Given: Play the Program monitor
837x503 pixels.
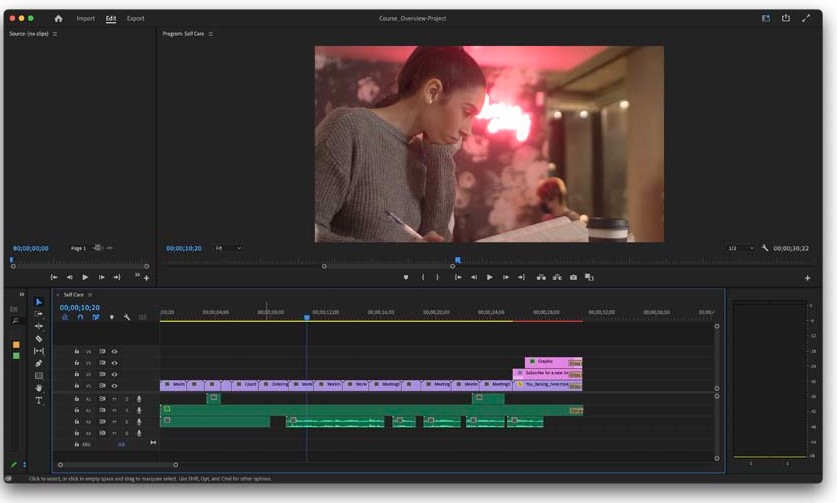Looking at the screenshot, I should (x=489, y=278).
